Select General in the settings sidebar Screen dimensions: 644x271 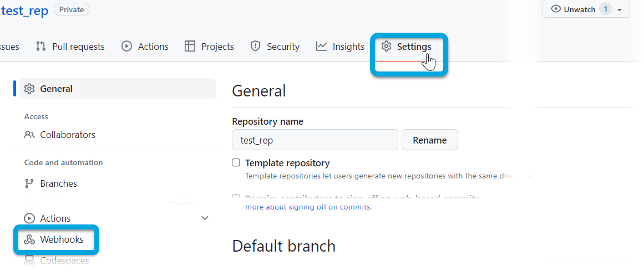tap(56, 89)
